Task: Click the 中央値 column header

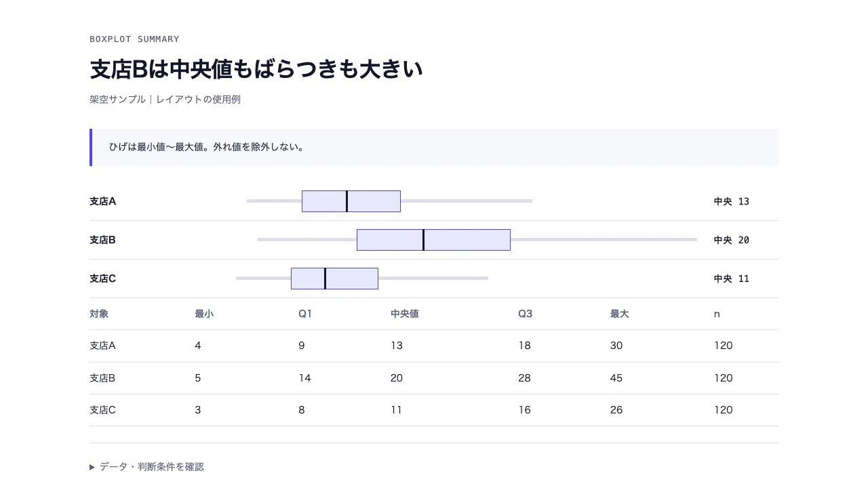Action: (x=405, y=314)
